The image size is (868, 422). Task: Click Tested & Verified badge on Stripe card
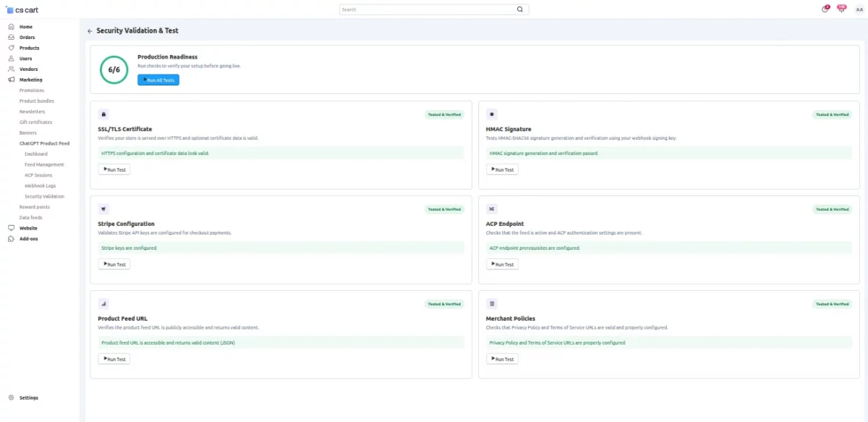coord(444,209)
